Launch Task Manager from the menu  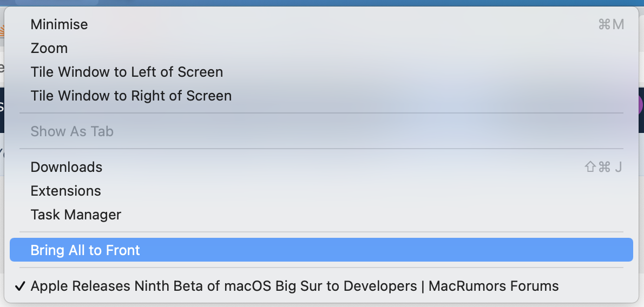(x=76, y=215)
